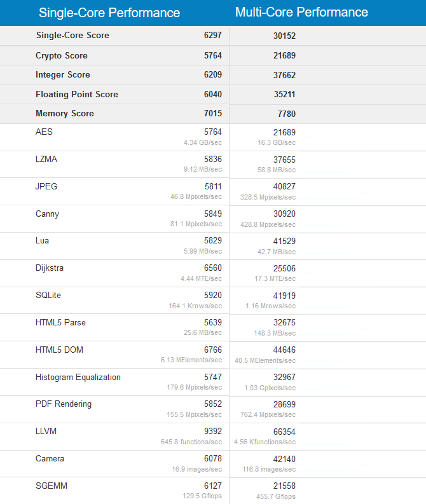Select the LZMA benchmark label
This screenshot has height=504, width=426.
point(46,159)
